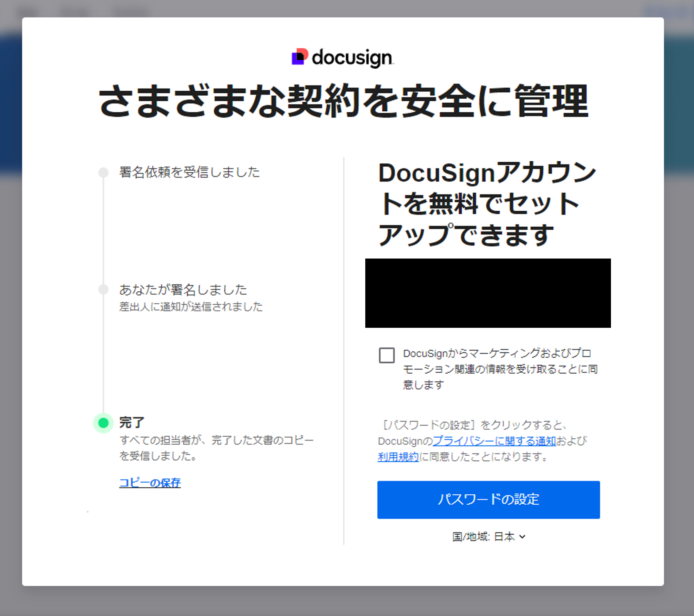
Task: Click the 差出人に通知が送信されました text
Action: [191, 306]
